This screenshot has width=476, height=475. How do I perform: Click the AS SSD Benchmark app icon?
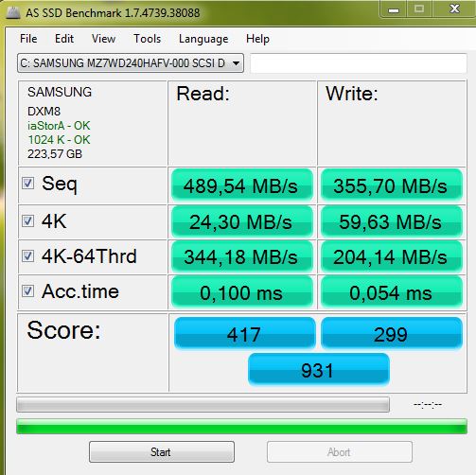pyautogui.click(x=13, y=12)
